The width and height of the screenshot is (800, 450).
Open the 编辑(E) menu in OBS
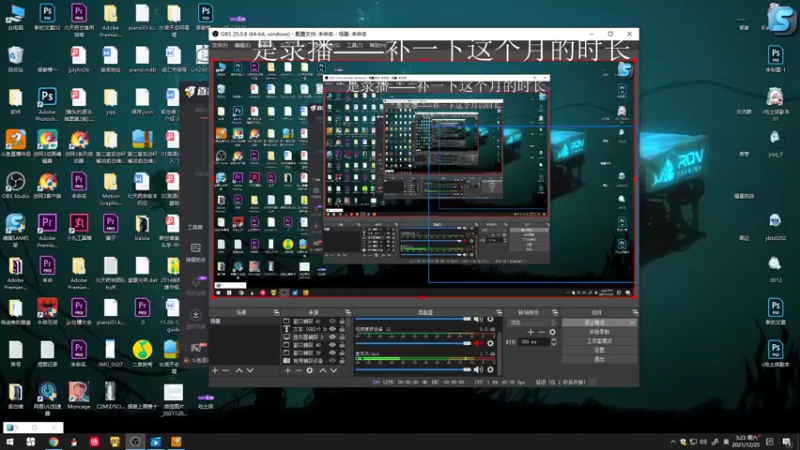242,45
